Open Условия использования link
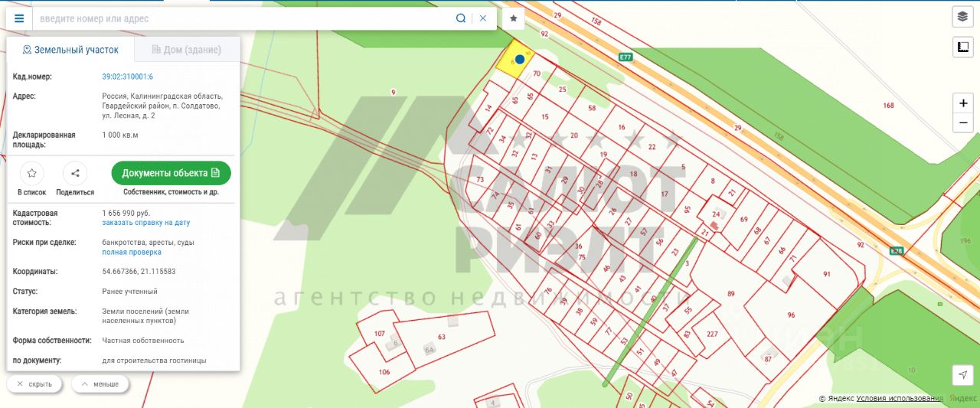 (900, 398)
